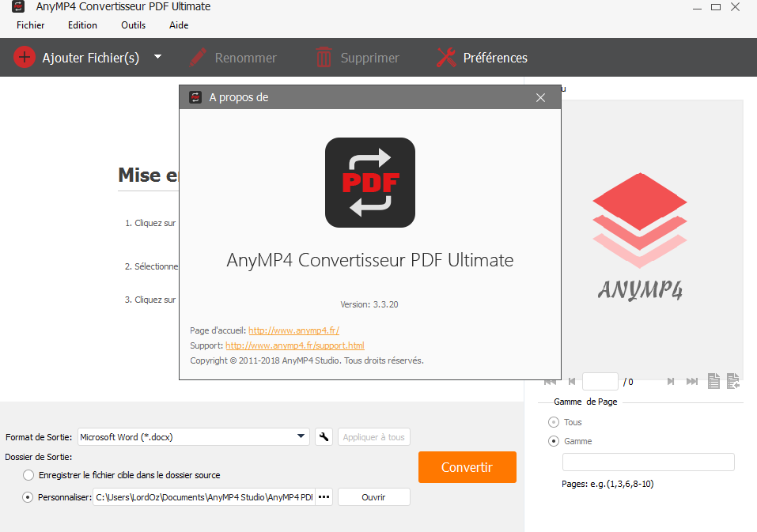Click the Renommer pencil icon
This screenshot has height=532, width=757.
click(196, 57)
